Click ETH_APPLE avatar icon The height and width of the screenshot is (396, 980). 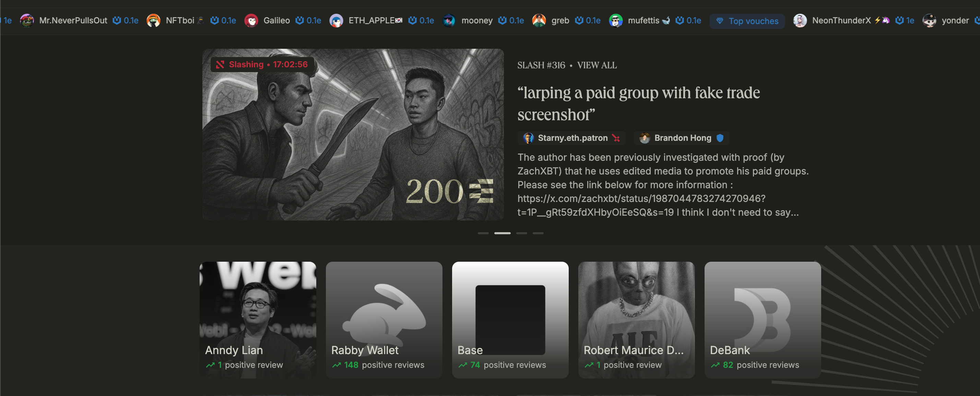click(336, 21)
